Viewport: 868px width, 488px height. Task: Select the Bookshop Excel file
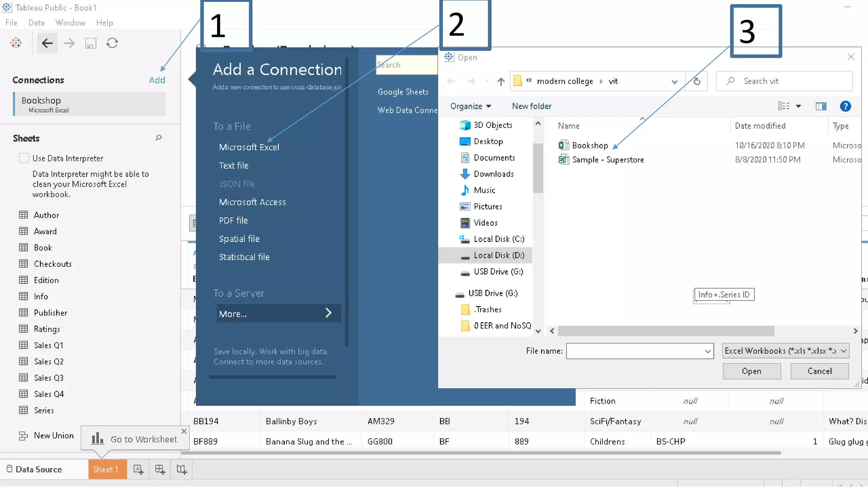click(x=590, y=145)
